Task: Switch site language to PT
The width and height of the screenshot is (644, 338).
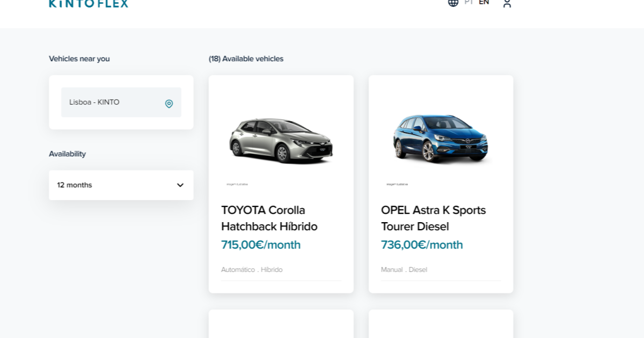Action: [x=468, y=2]
